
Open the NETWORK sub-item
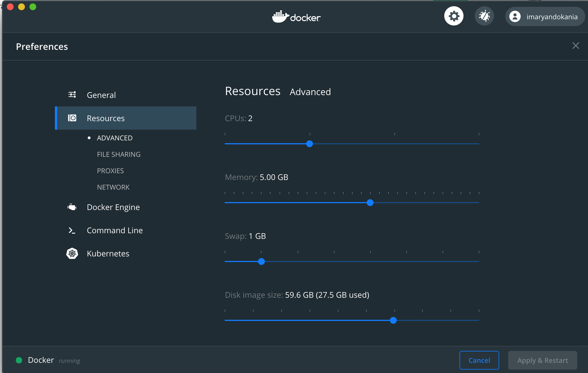click(113, 187)
